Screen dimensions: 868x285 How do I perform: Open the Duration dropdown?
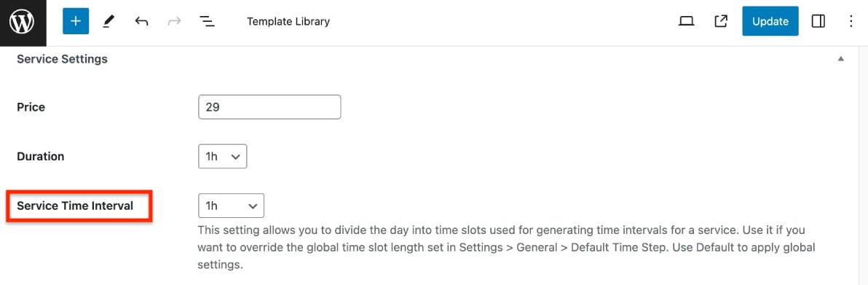pos(223,157)
